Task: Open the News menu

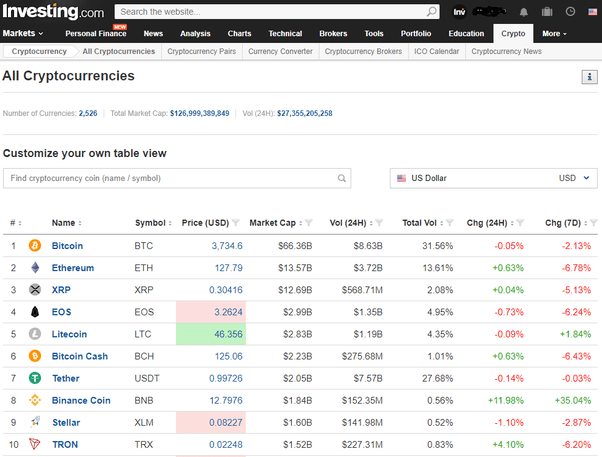Action: (x=153, y=33)
